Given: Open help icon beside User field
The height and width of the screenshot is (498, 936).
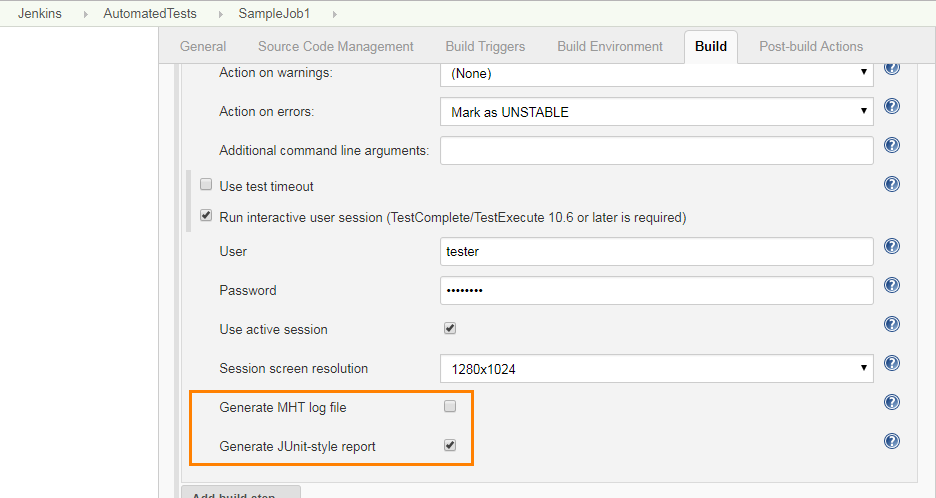Looking at the screenshot, I should (892, 246).
